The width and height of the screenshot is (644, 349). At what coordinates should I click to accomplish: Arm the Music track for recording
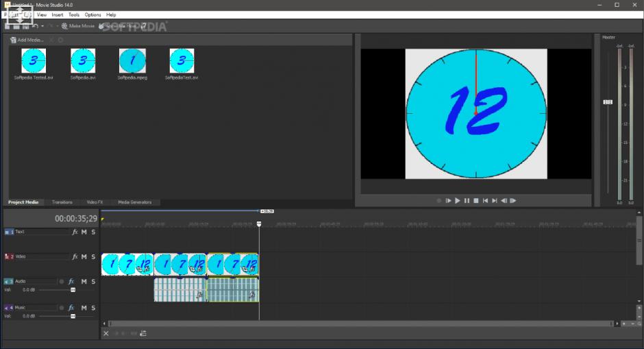[62, 308]
